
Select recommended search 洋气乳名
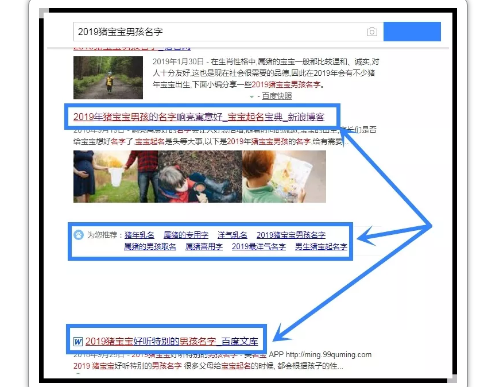point(232,235)
